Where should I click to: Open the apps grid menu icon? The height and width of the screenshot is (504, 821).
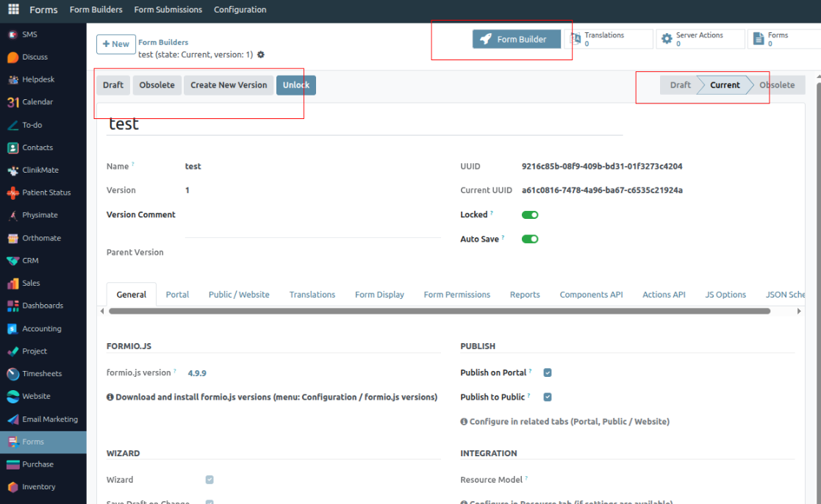13,10
